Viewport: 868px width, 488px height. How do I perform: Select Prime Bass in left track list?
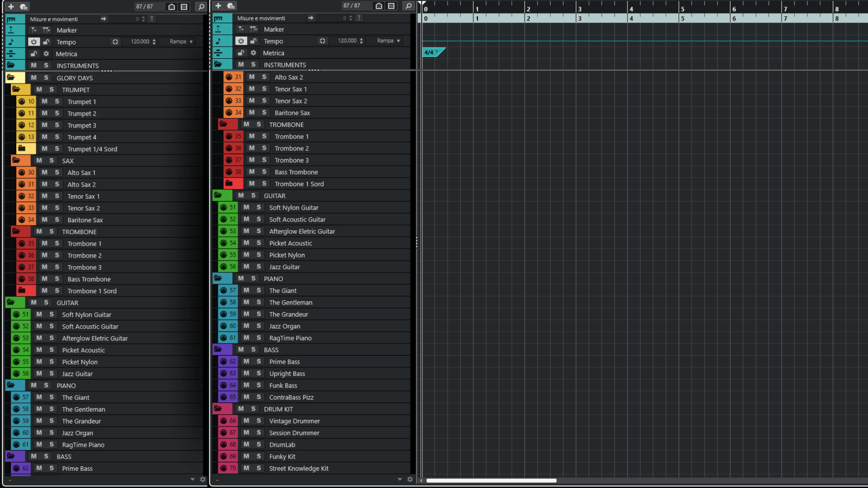pos(77,468)
